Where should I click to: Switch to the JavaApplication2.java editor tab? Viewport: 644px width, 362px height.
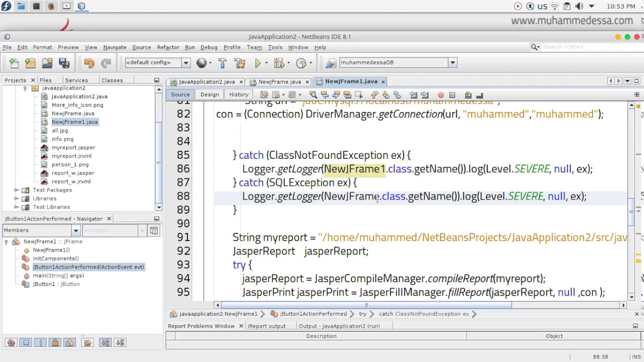(x=207, y=81)
